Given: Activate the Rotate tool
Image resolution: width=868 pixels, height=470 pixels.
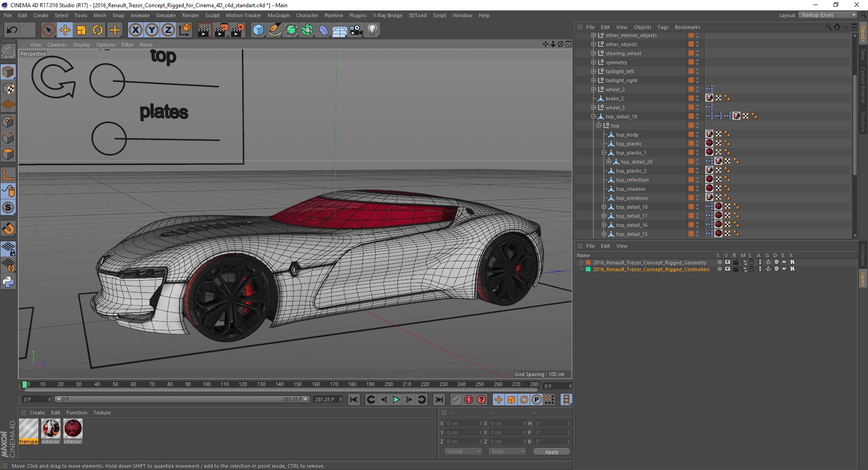Looking at the screenshot, I should pos(98,30).
